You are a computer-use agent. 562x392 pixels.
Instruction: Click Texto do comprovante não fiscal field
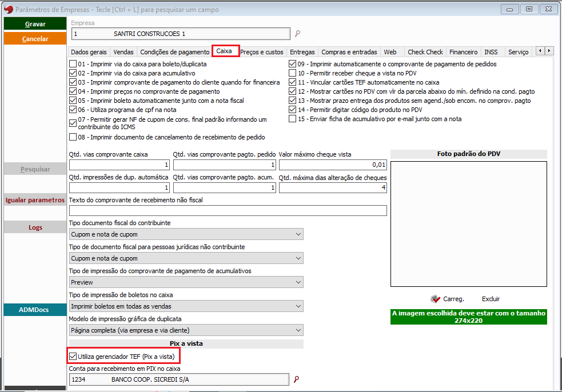coord(228,210)
